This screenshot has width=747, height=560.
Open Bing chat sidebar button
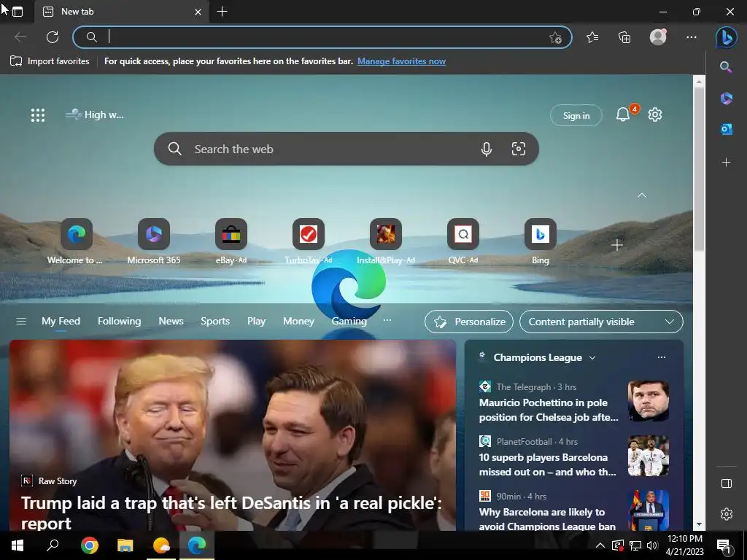click(x=727, y=37)
